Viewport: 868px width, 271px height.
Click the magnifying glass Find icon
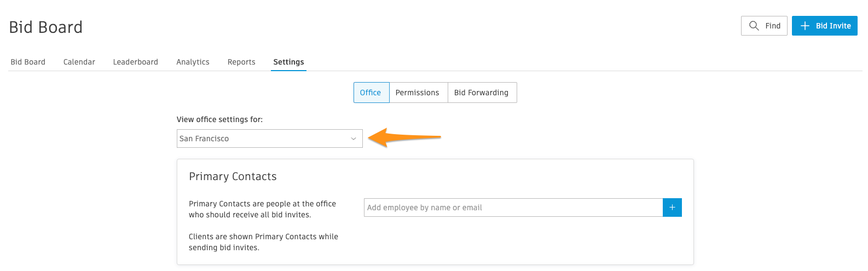754,26
